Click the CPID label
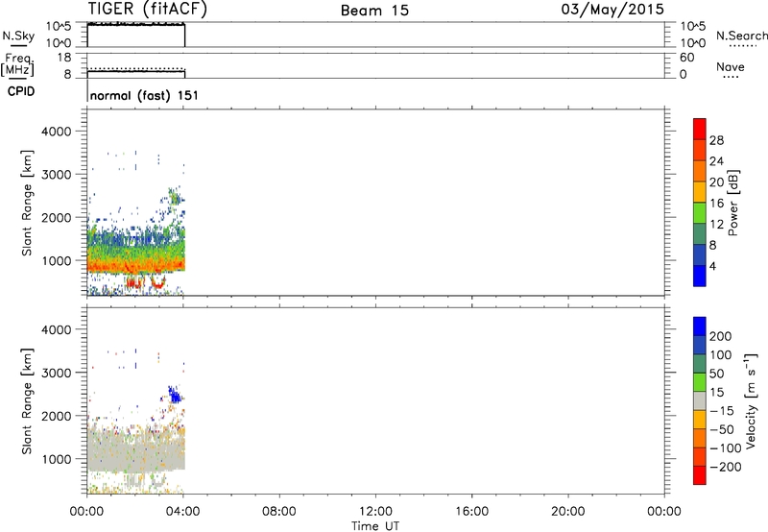 (21, 91)
